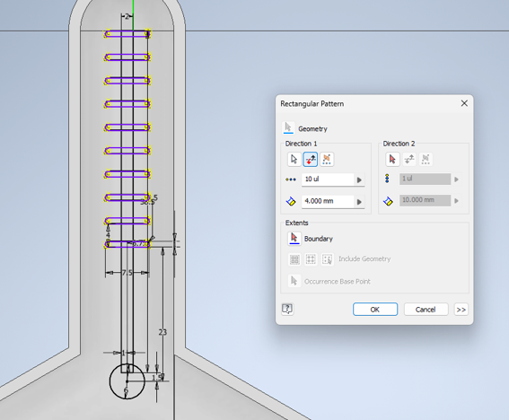Click the Occurrence Base Point arrow

294,281
